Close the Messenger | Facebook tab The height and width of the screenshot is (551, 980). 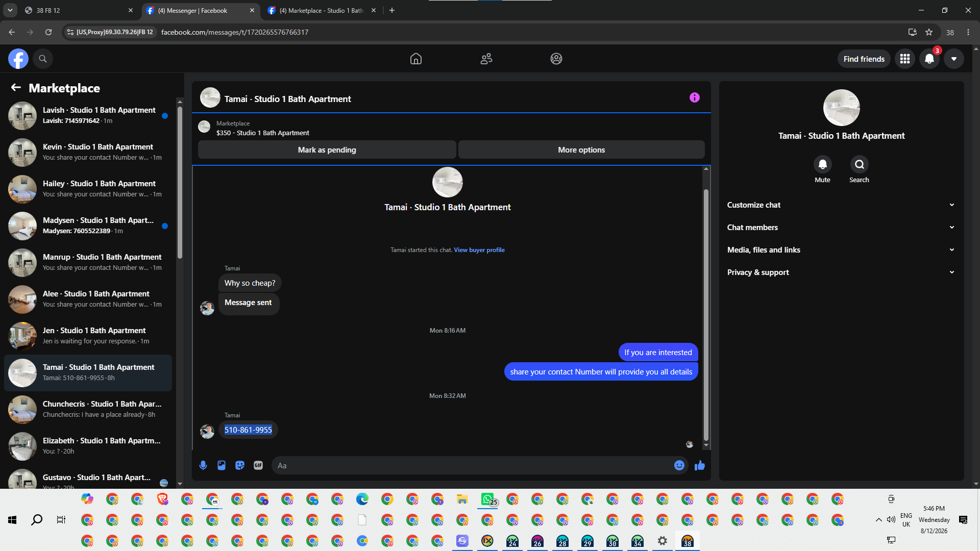click(x=252, y=10)
